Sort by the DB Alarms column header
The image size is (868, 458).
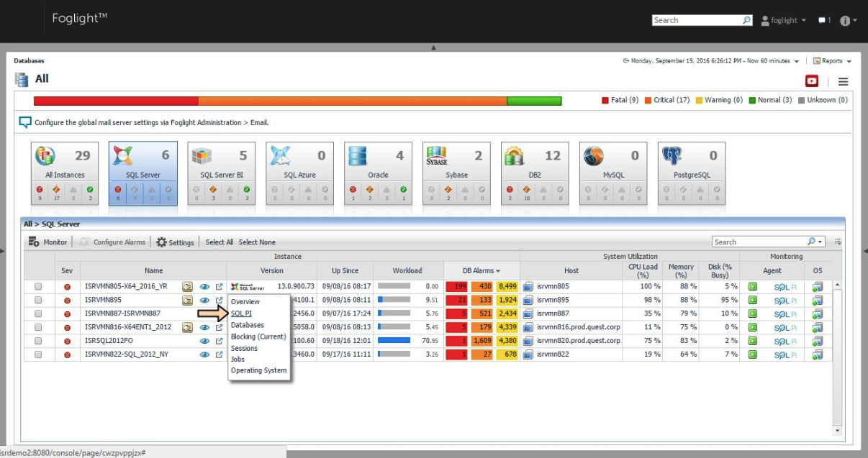[482, 270]
